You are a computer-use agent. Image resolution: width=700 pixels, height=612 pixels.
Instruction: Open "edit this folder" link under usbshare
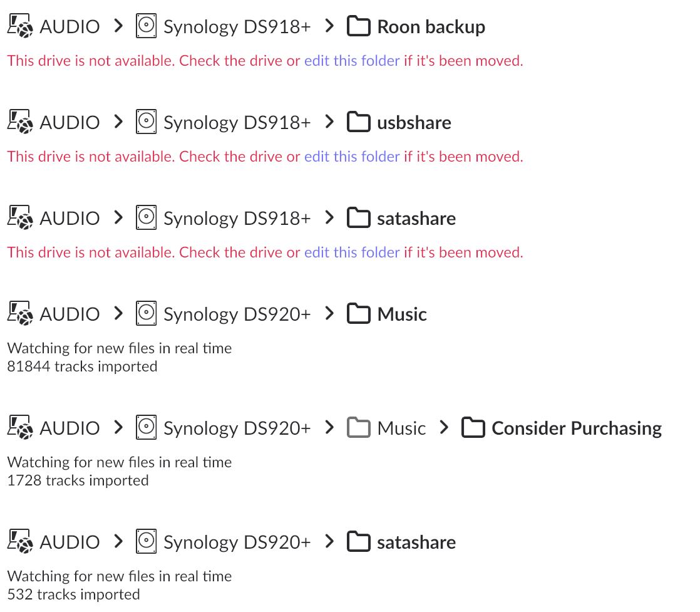pos(352,157)
